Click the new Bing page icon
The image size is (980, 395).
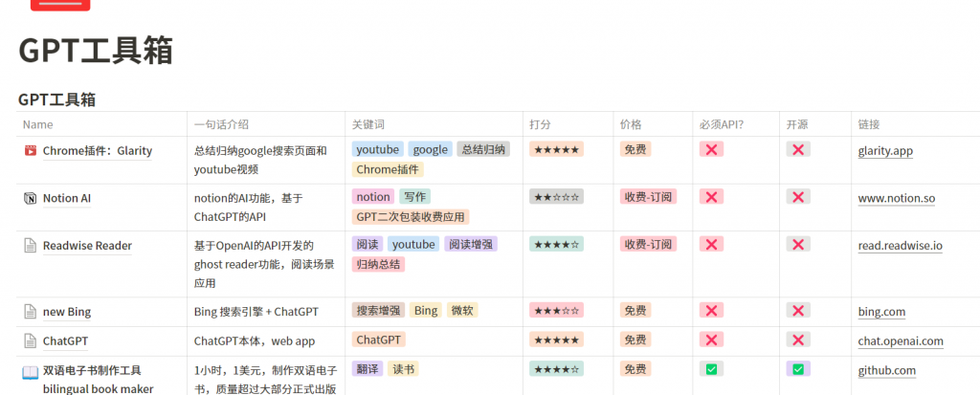[x=30, y=311]
